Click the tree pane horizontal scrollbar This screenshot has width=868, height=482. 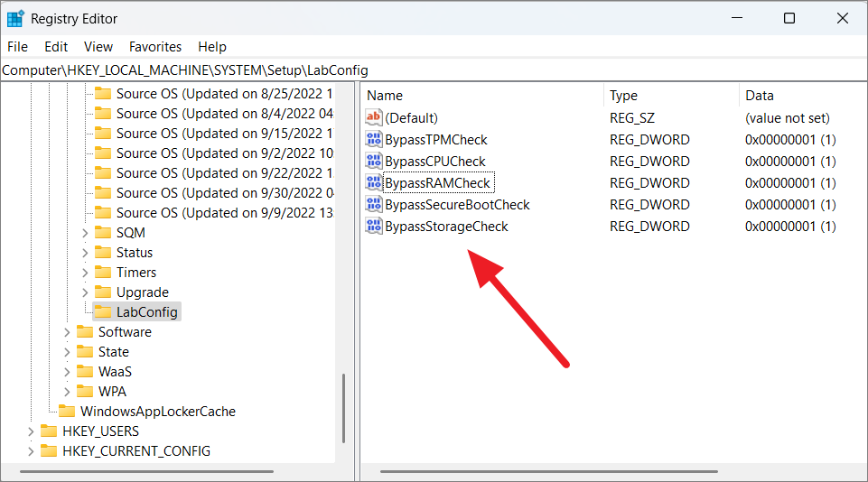pyautogui.click(x=146, y=471)
